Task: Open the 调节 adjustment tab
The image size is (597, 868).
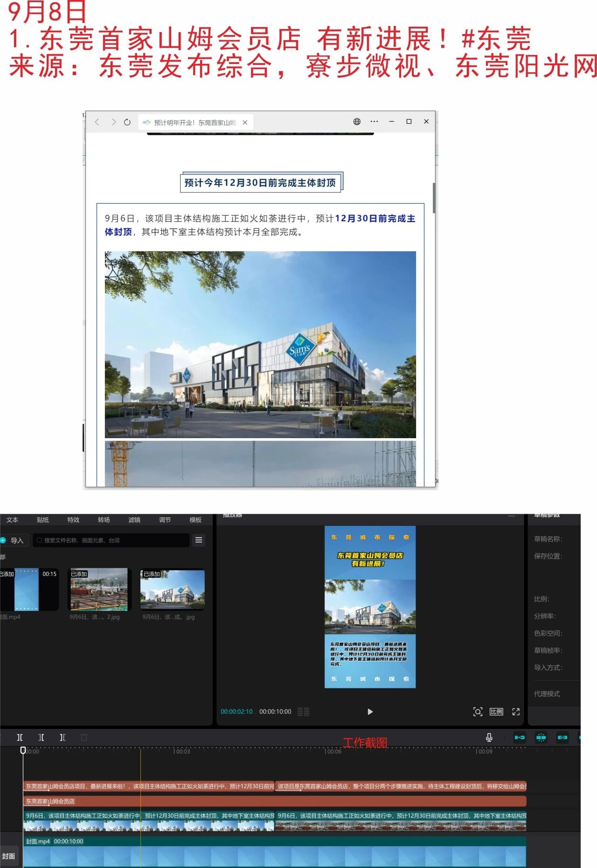Action: [165, 520]
